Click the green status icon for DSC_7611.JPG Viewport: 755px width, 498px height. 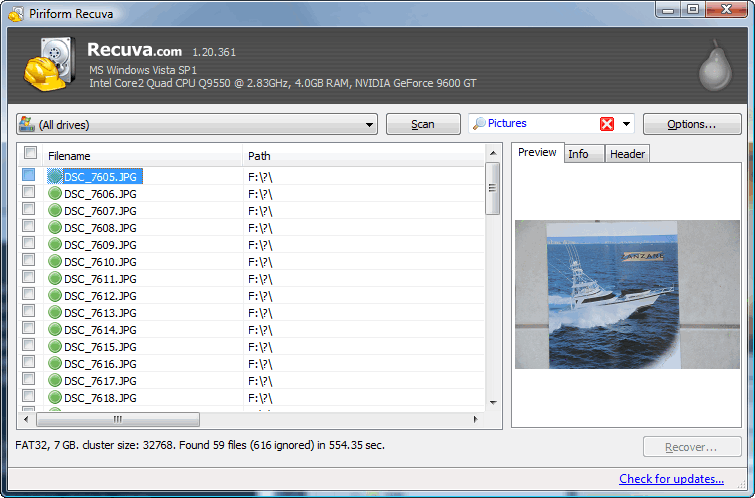(55, 278)
